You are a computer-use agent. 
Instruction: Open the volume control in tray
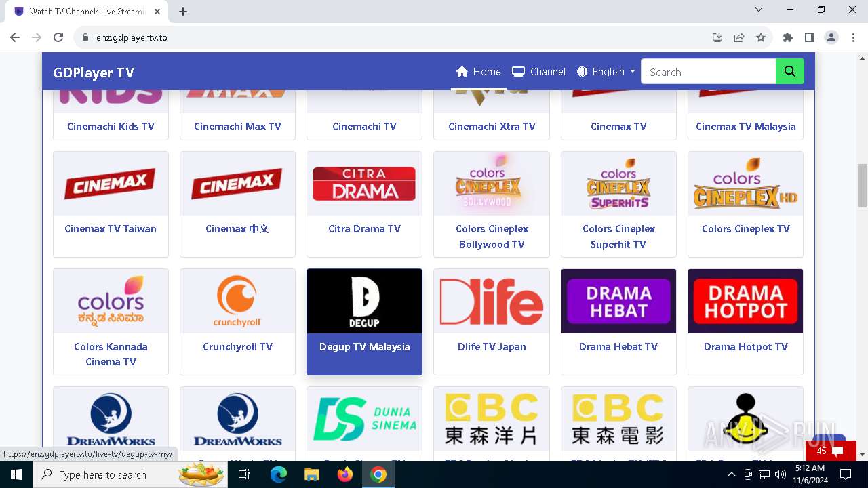[x=780, y=474]
